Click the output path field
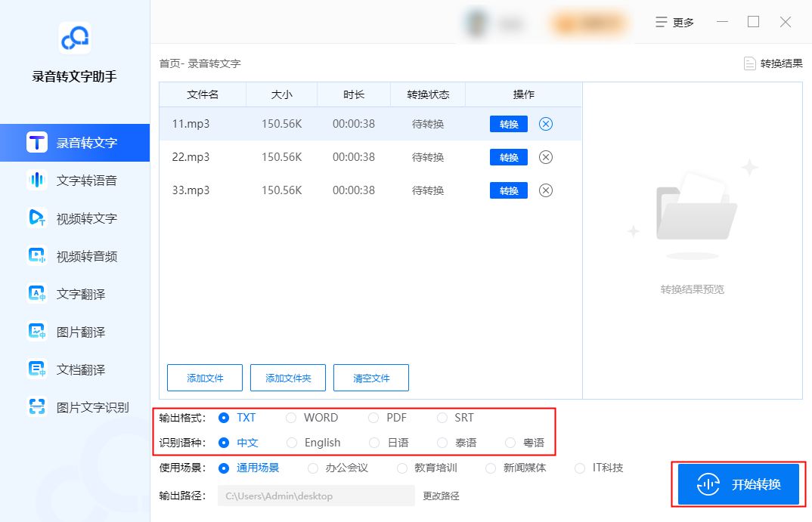The width and height of the screenshot is (812, 522). 316,496
